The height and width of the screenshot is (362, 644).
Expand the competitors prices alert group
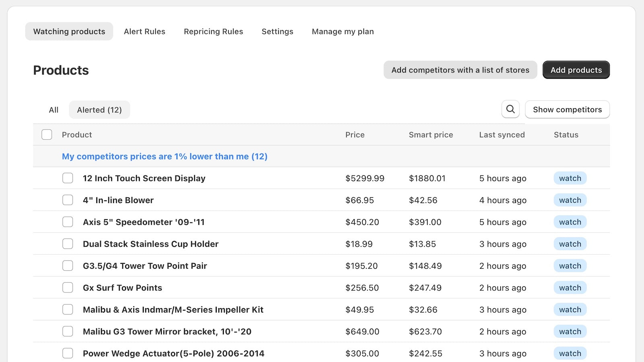[x=164, y=156]
